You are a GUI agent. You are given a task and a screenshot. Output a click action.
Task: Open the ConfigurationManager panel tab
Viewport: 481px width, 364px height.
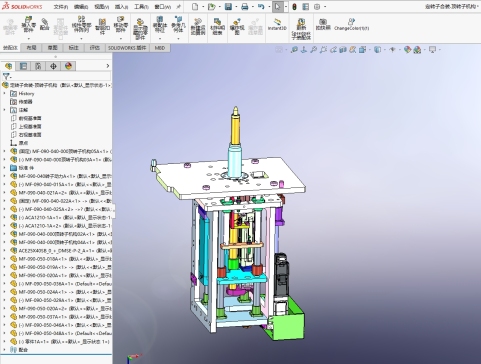[x=38, y=66]
